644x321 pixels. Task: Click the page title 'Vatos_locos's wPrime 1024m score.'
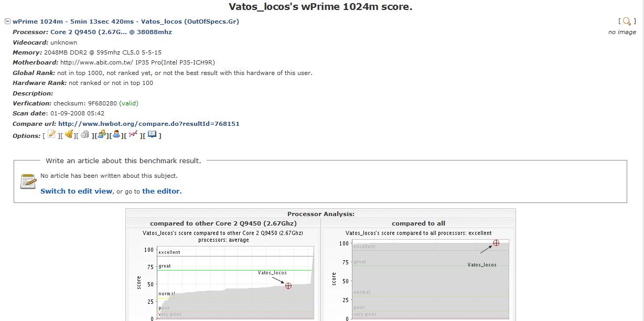click(x=320, y=7)
